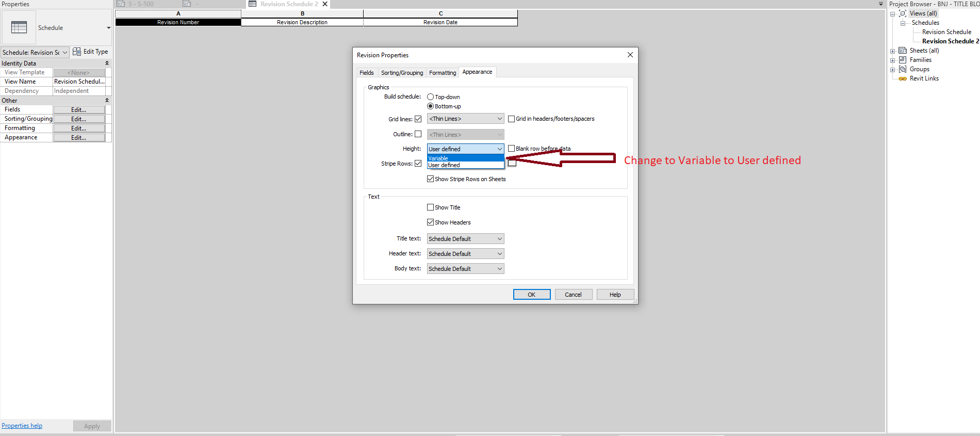The height and width of the screenshot is (436, 980).
Task: Choose User defined in the Height list
Action: pos(465,165)
